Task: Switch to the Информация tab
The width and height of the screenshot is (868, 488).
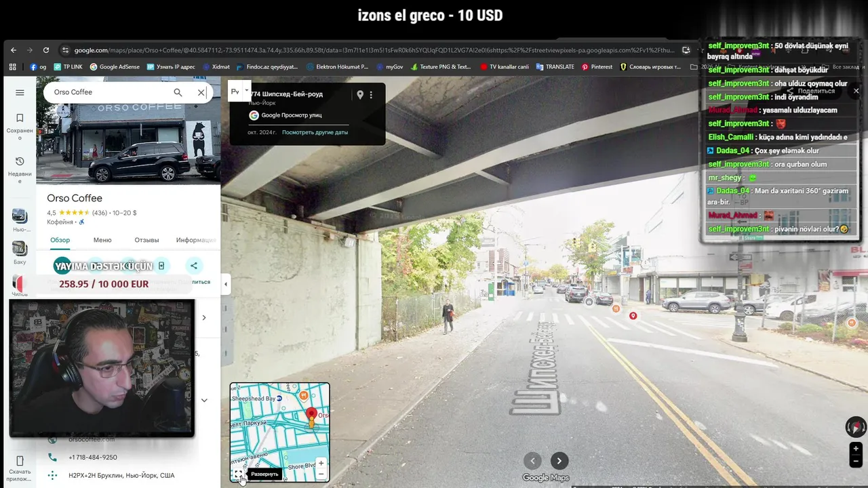Action: (x=196, y=240)
